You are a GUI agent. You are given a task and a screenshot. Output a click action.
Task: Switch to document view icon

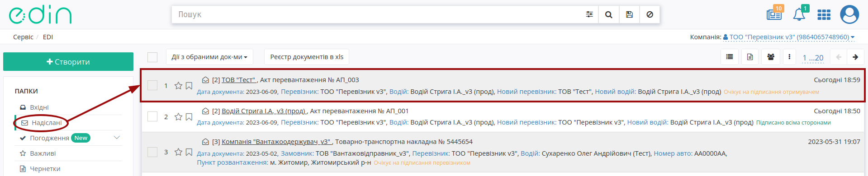750,57
